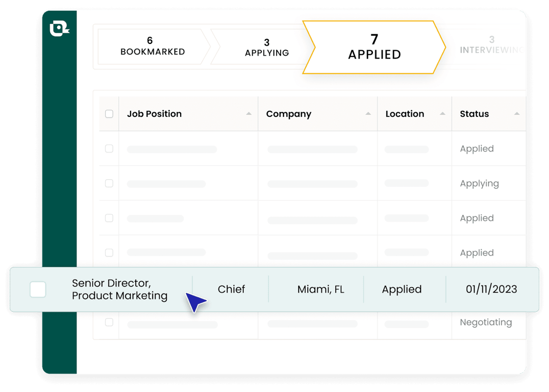Screen dimensions: 549x392
Task: Check the box for the first Applied row
Action: (109, 149)
